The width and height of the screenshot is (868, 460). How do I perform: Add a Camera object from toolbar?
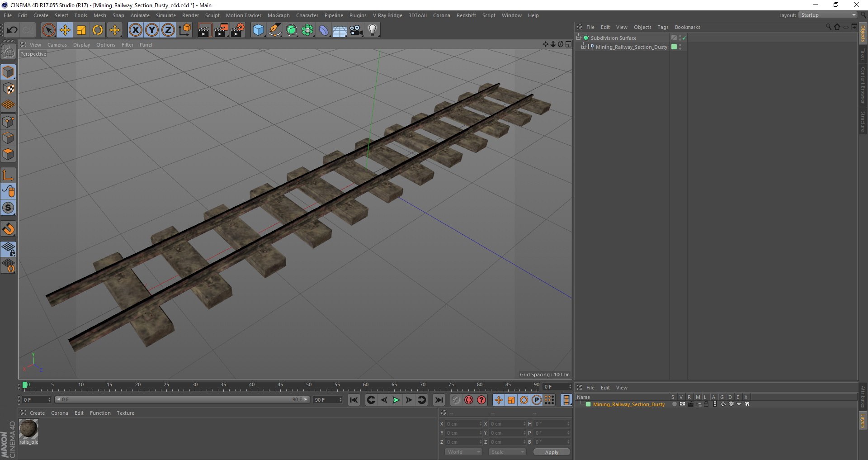coord(356,30)
